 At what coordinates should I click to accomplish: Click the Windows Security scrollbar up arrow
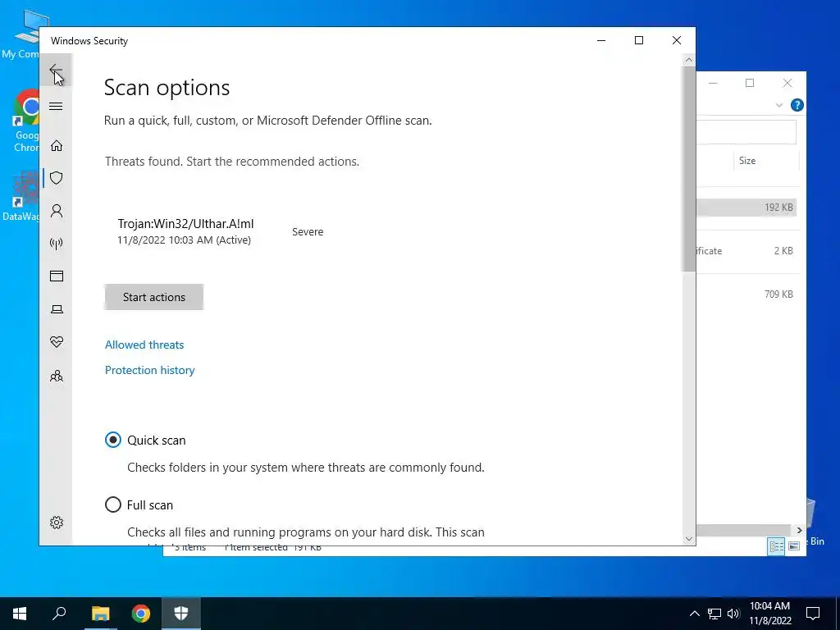(x=689, y=60)
